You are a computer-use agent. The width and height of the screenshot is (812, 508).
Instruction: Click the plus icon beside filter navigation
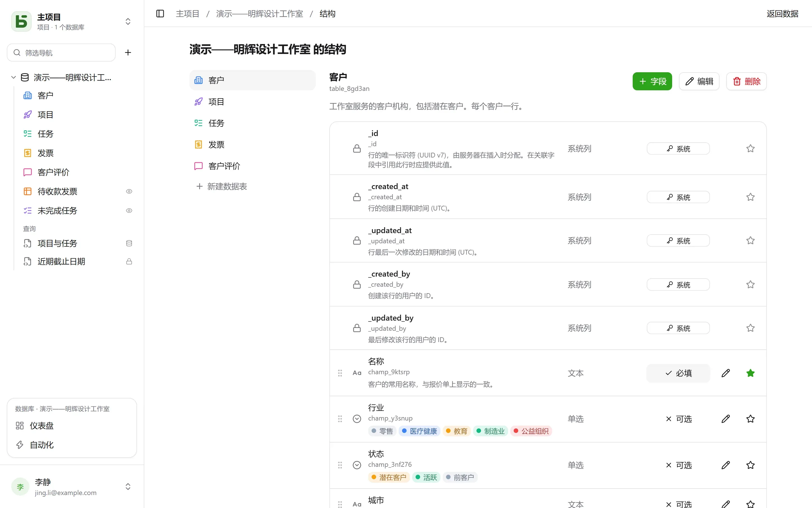click(x=128, y=52)
